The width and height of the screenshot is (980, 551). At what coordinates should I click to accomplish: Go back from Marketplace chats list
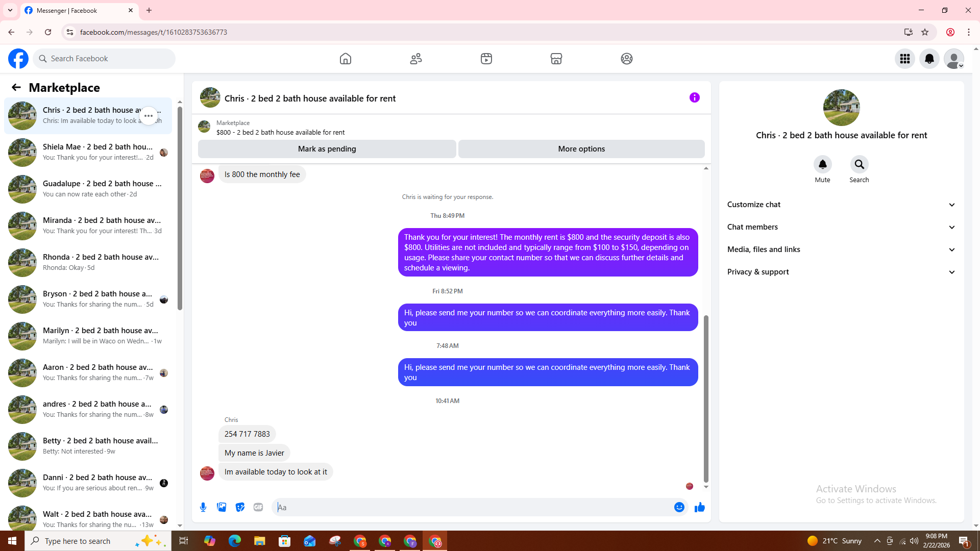click(16, 87)
